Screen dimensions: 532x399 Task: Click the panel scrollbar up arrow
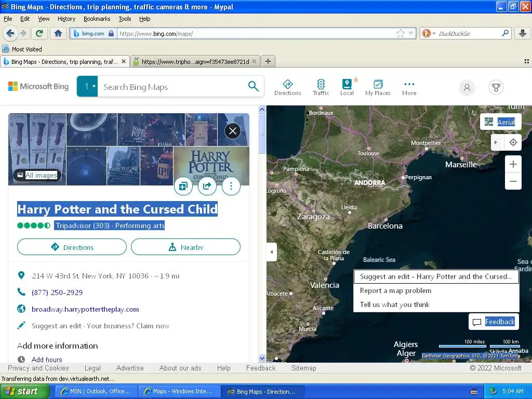[x=262, y=109]
